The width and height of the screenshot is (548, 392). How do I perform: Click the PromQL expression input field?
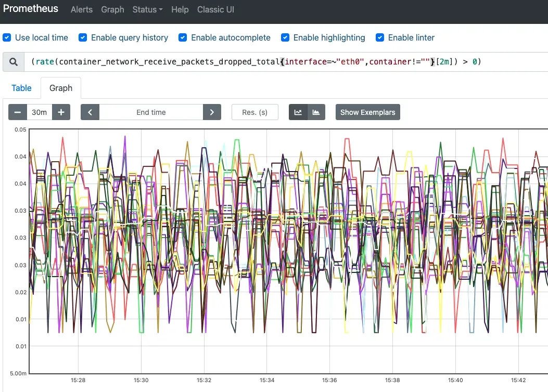(x=286, y=62)
